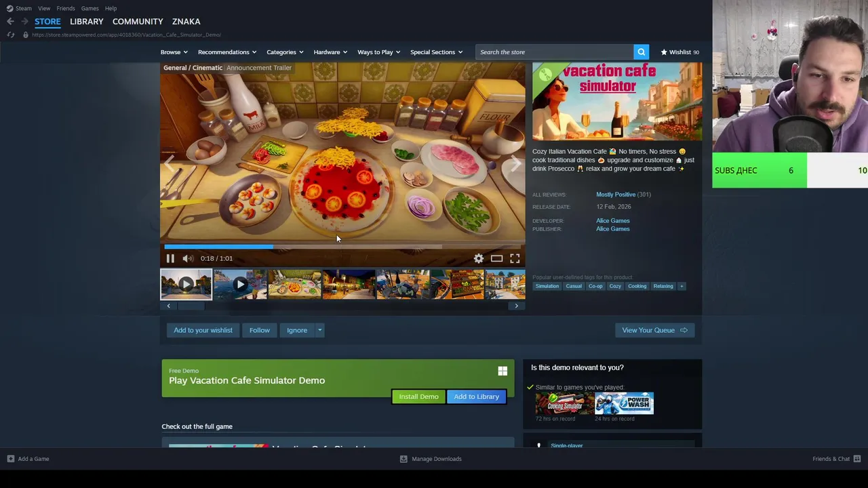Click the Casual tag
The height and width of the screenshot is (488, 868).
point(574,286)
